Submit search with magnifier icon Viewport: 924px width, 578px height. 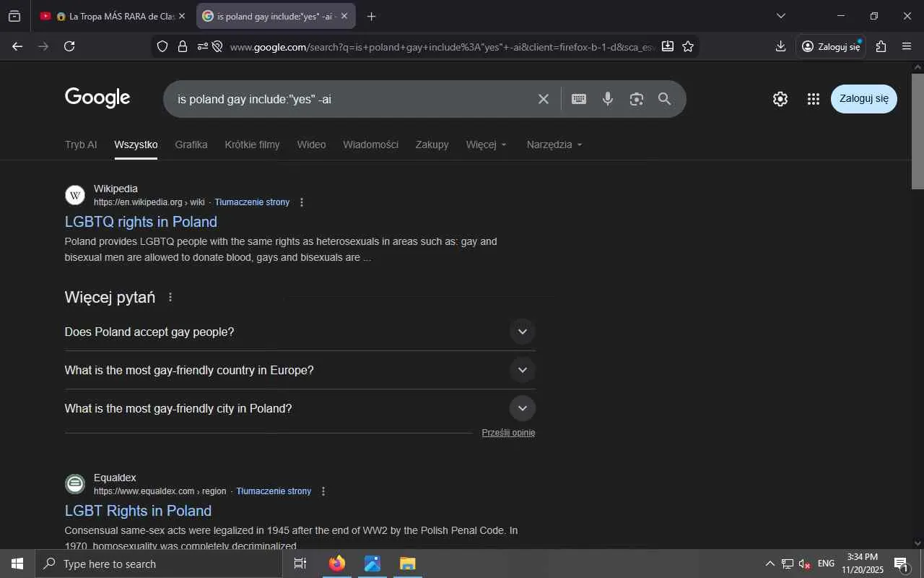pos(665,99)
